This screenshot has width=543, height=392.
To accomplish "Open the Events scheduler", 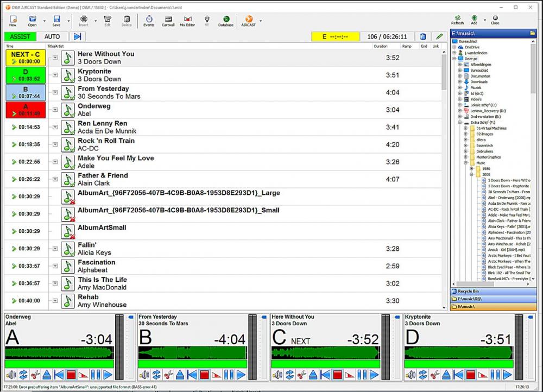I will click(x=149, y=21).
